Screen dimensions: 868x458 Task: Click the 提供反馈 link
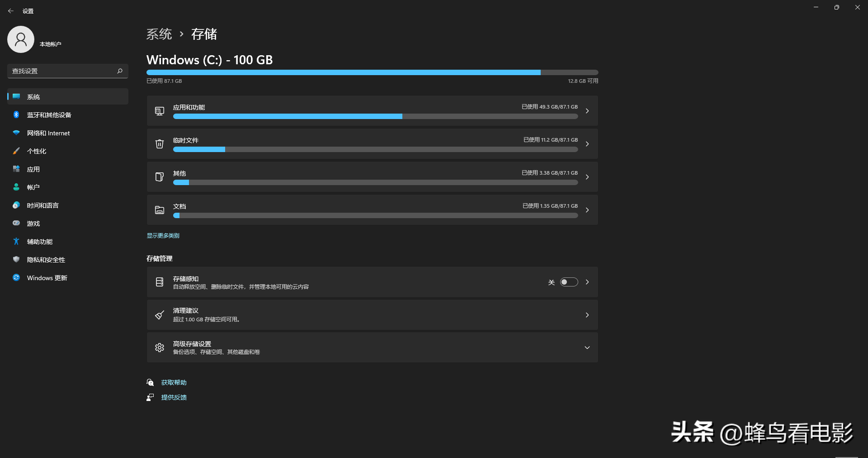tap(174, 397)
